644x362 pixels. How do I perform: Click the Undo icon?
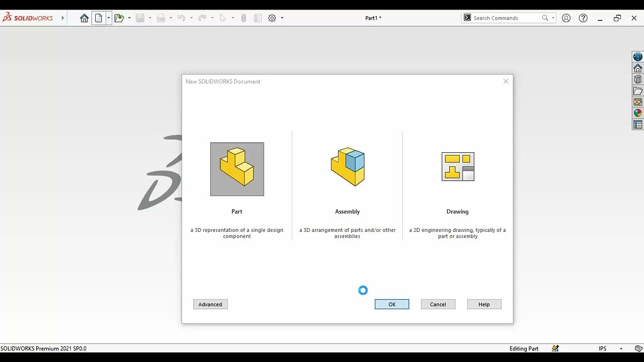click(x=181, y=18)
